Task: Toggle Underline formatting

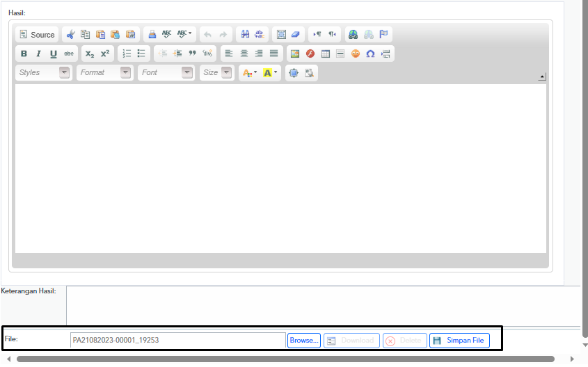Action: coord(54,54)
